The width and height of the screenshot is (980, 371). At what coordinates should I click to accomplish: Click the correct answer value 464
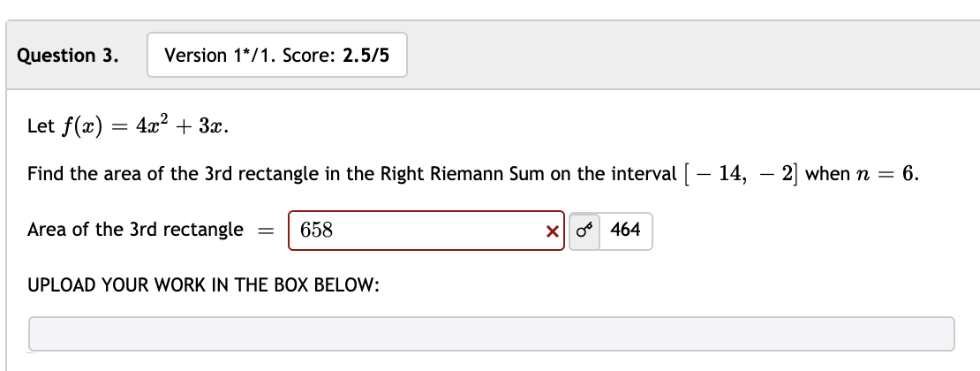pos(625,231)
